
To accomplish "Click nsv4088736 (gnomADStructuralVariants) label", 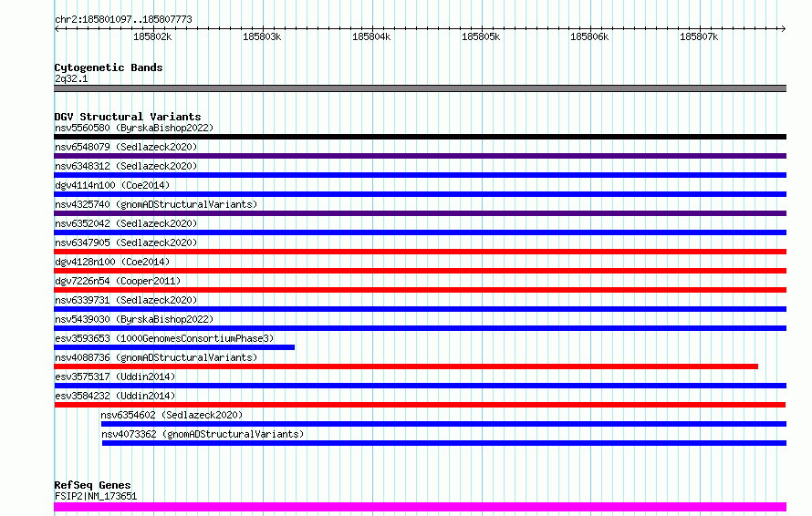I will (x=156, y=357).
